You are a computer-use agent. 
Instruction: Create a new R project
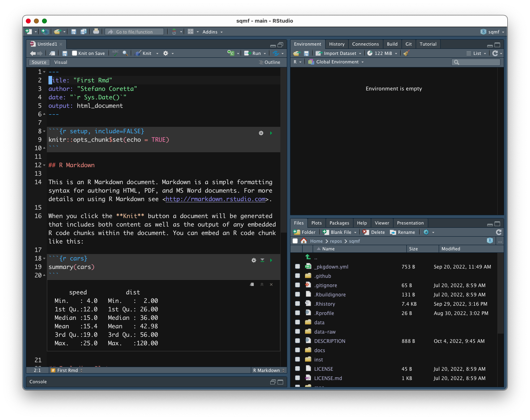(45, 31)
